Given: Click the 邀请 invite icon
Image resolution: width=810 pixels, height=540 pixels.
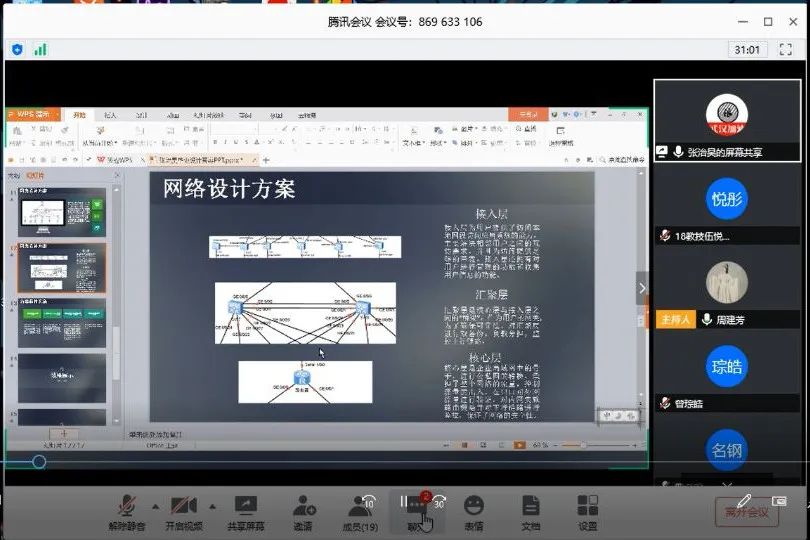Looking at the screenshot, I should [302, 507].
